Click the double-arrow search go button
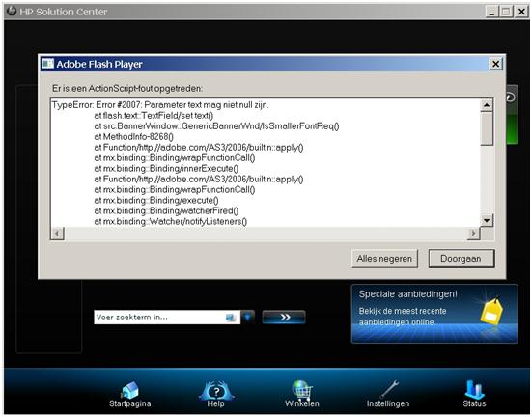The width and height of the screenshot is (532, 417). pos(284,318)
